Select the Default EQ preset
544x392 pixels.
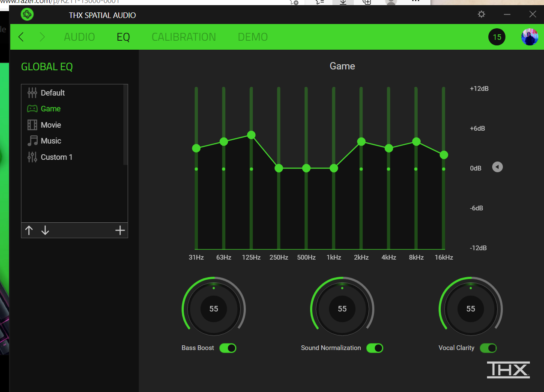72,93
